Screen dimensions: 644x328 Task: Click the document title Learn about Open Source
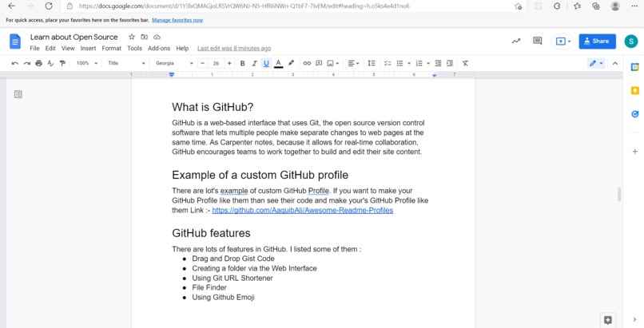[74, 37]
